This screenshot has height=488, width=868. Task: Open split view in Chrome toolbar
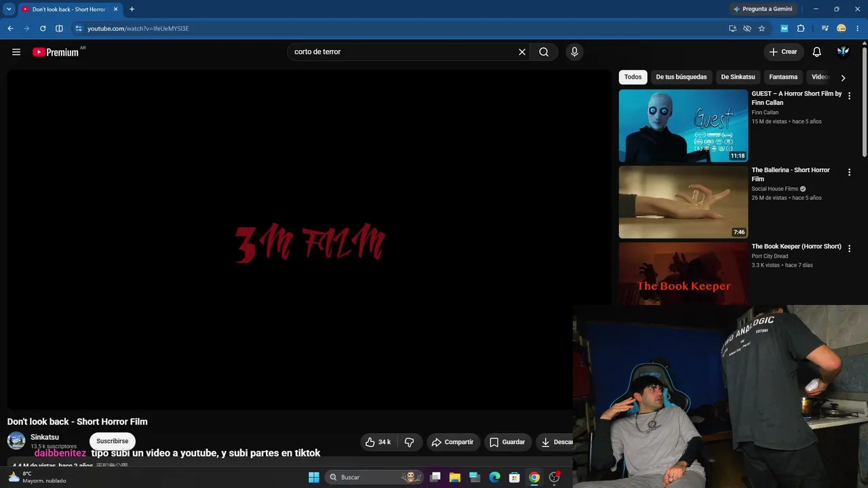click(59, 28)
